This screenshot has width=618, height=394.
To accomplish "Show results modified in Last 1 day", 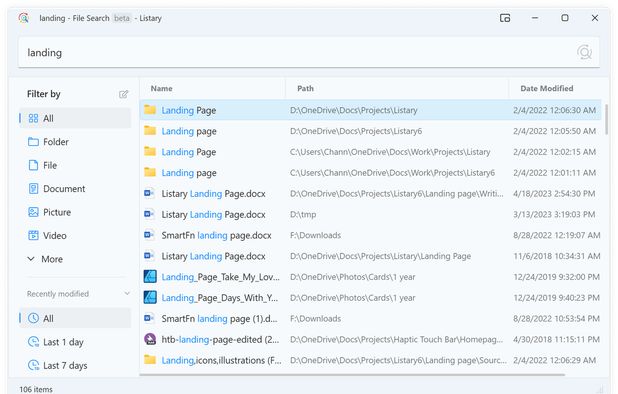I will click(75, 342).
